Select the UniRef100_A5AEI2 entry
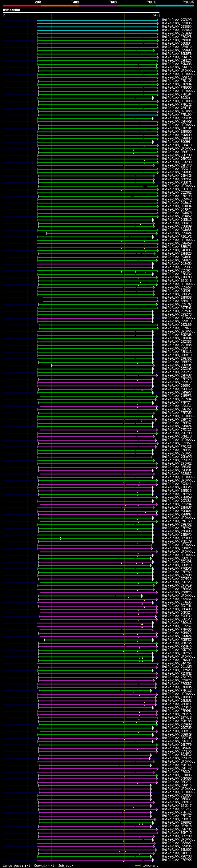Screen dimensions: 197x868 click(177, 152)
